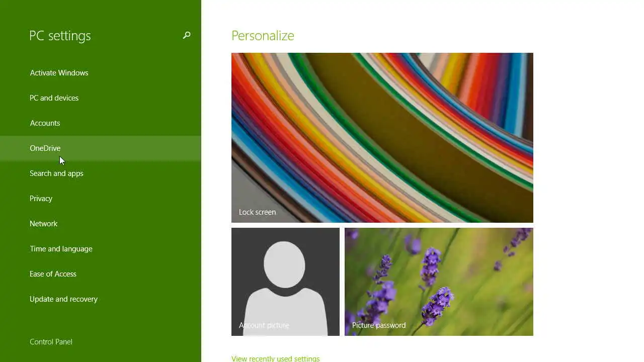Select Network settings
This screenshot has height=362, width=644.
(101, 224)
